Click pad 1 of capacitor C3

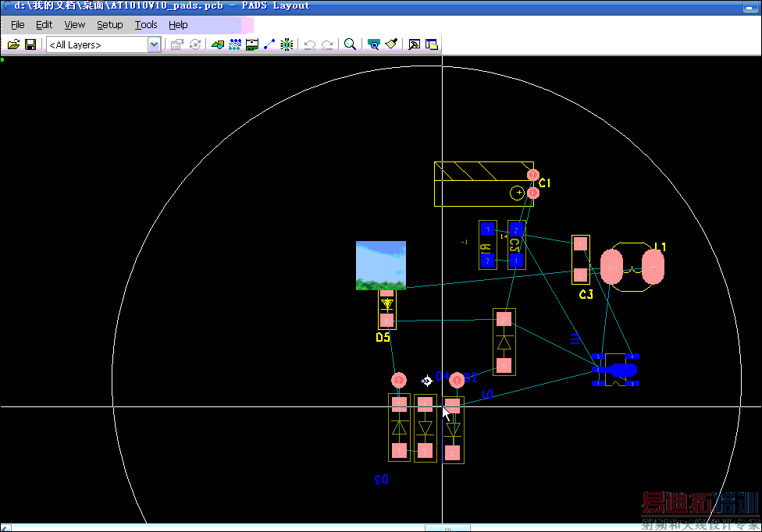pos(580,243)
